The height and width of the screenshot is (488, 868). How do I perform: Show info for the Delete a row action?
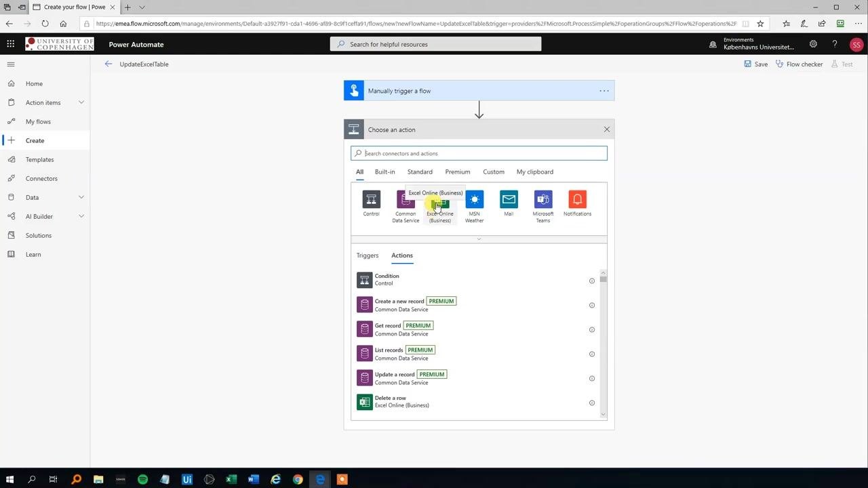point(591,403)
